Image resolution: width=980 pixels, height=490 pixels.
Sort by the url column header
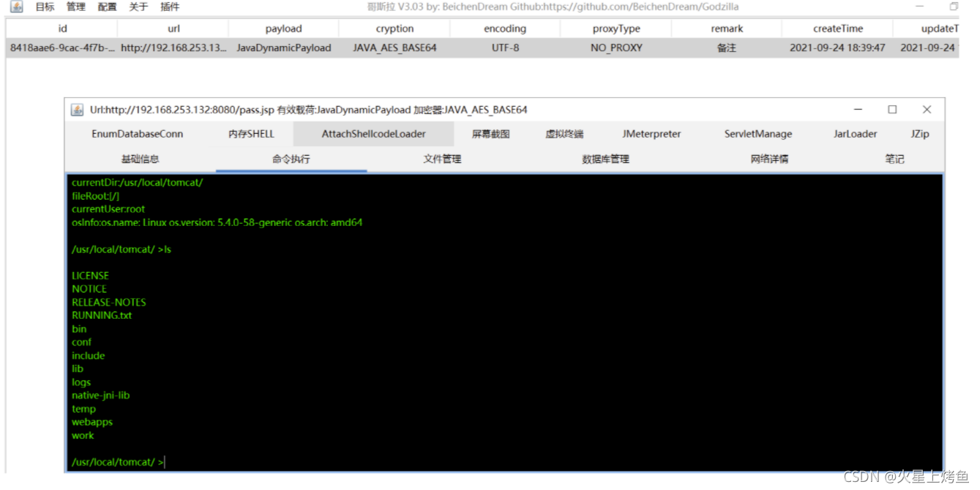tap(173, 29)
